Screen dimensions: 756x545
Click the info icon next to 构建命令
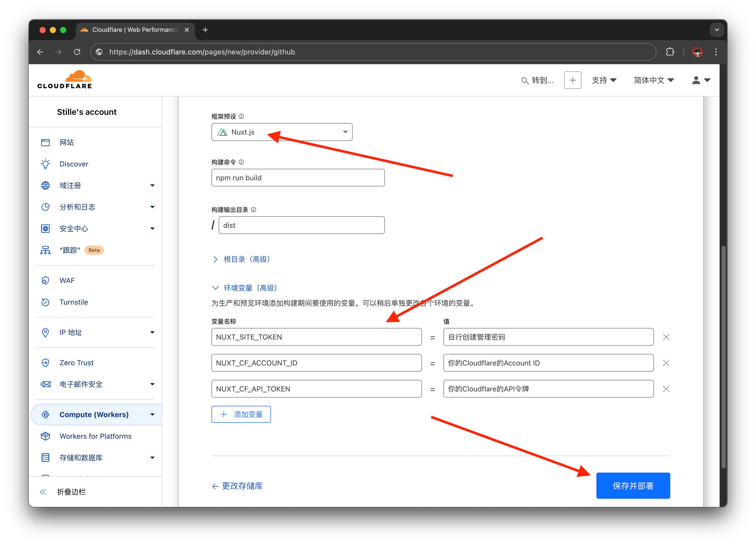[241, 162]
